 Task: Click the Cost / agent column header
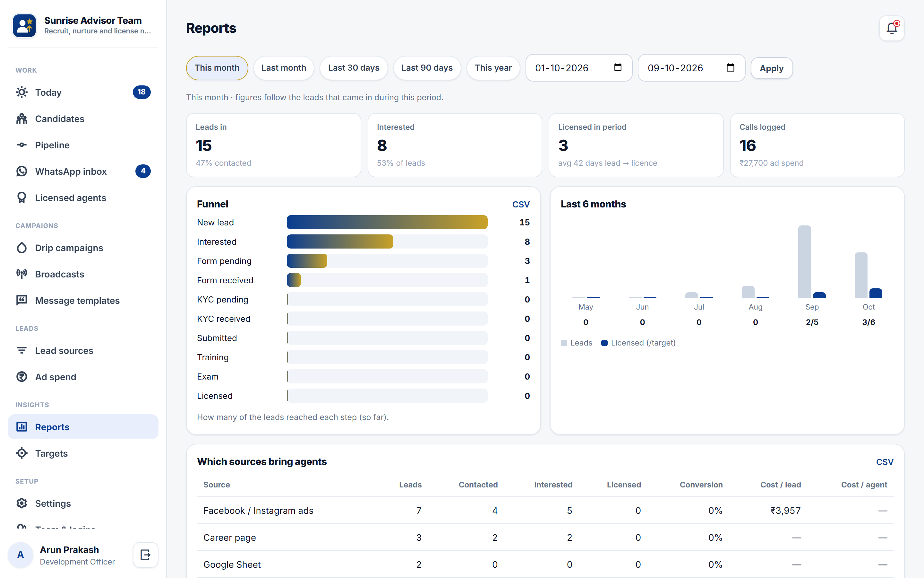[864, 484]
